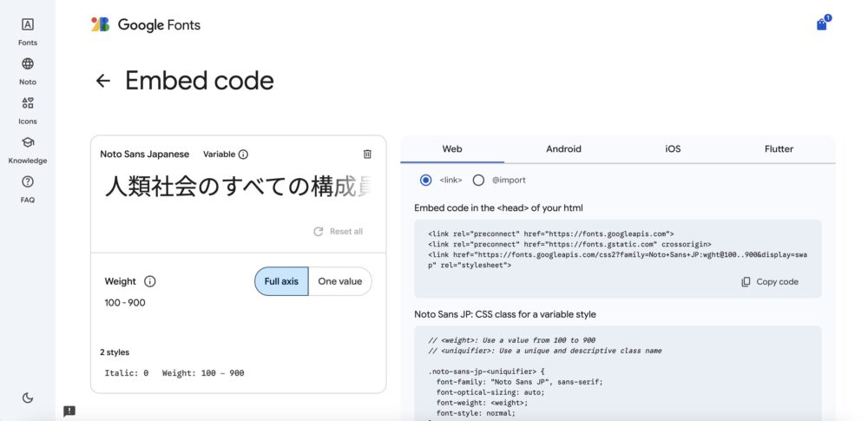868x421 pixels.
Task: Click the Japanese sample preview text
Action: coord(238,187)
